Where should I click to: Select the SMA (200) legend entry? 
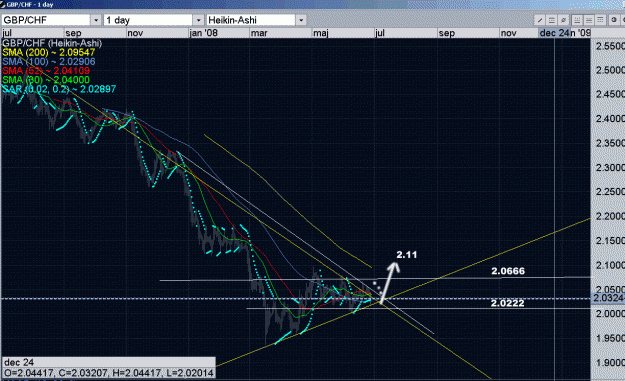(x=49, y=53)
